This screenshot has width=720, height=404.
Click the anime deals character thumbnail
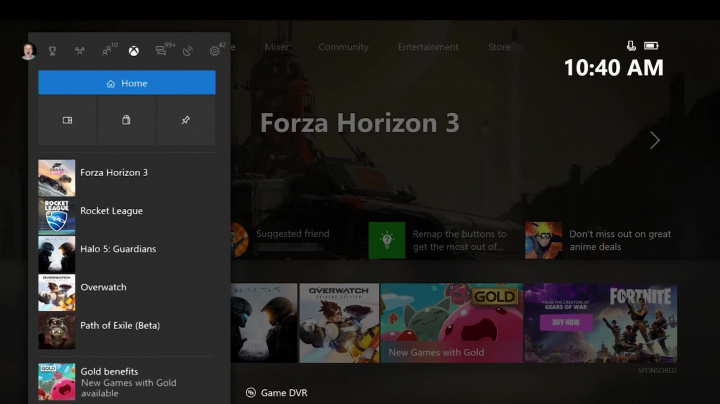[544, 240]
